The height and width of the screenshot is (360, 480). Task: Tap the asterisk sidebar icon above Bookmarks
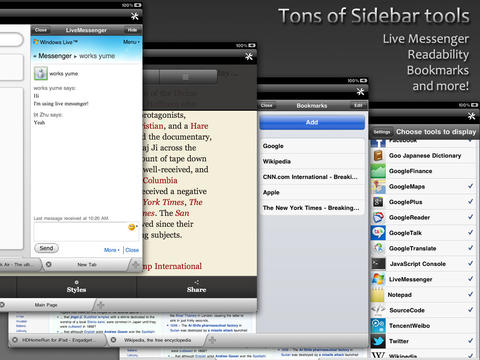[x=360, y=91]
